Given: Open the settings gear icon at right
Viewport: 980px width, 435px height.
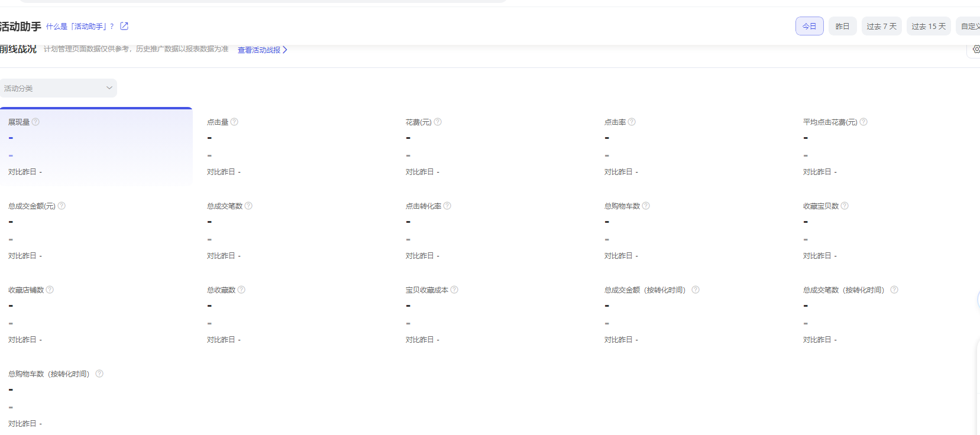Looking at the screenshot, I should (x=976, y=49).
